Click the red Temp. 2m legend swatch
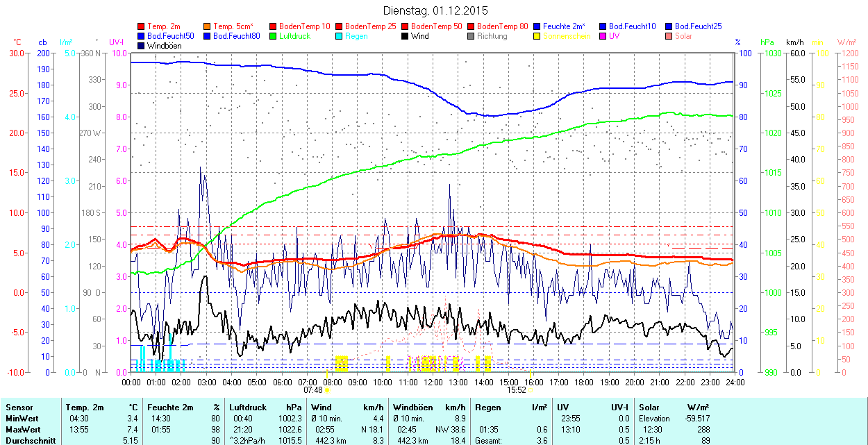 pos(142,26)
